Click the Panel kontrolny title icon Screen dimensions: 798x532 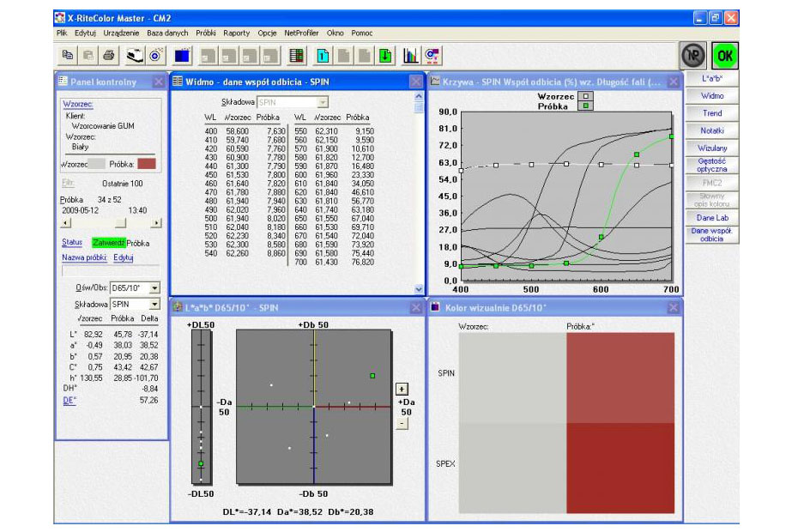(63, 81)
